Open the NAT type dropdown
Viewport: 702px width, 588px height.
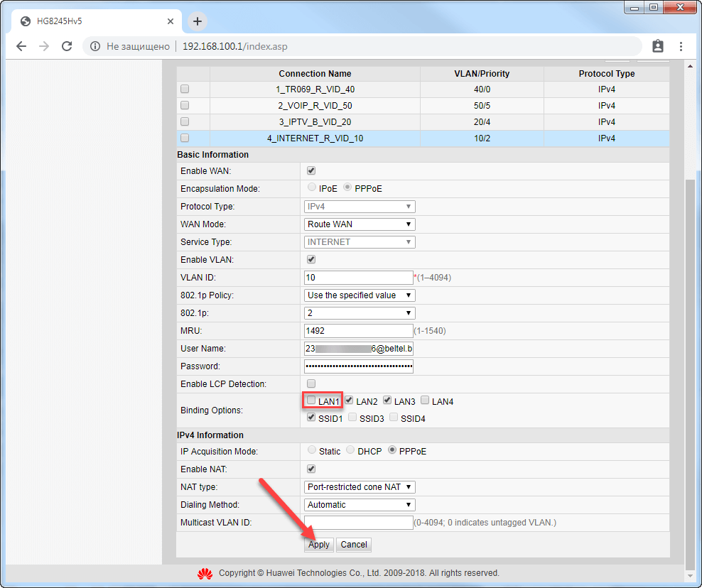click(360, 487)
